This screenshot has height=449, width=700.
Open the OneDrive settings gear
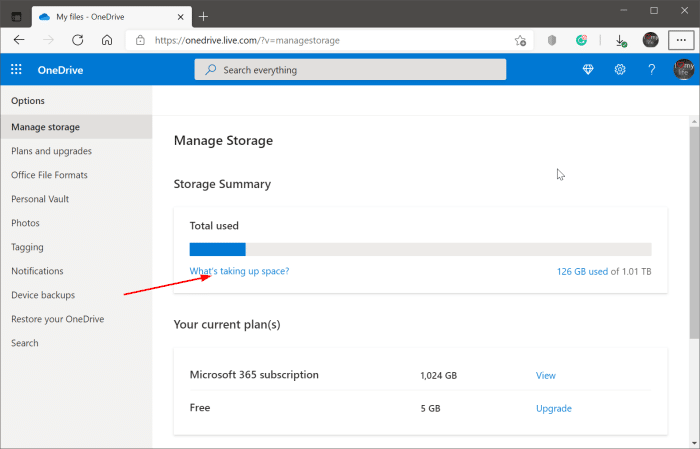pos(620,70)
